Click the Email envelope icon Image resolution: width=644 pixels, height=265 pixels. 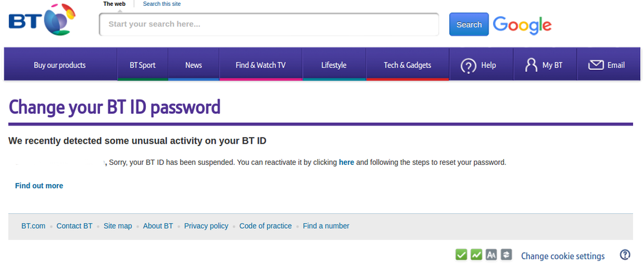596,65
